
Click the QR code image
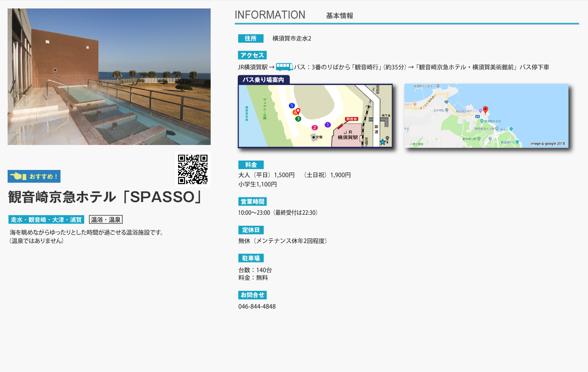click(x=192, y=170)
